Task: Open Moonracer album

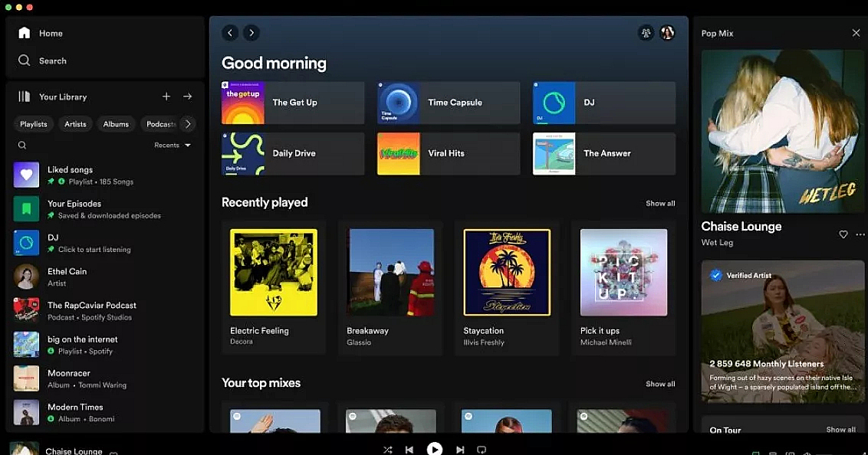Action: coord(105,378)
